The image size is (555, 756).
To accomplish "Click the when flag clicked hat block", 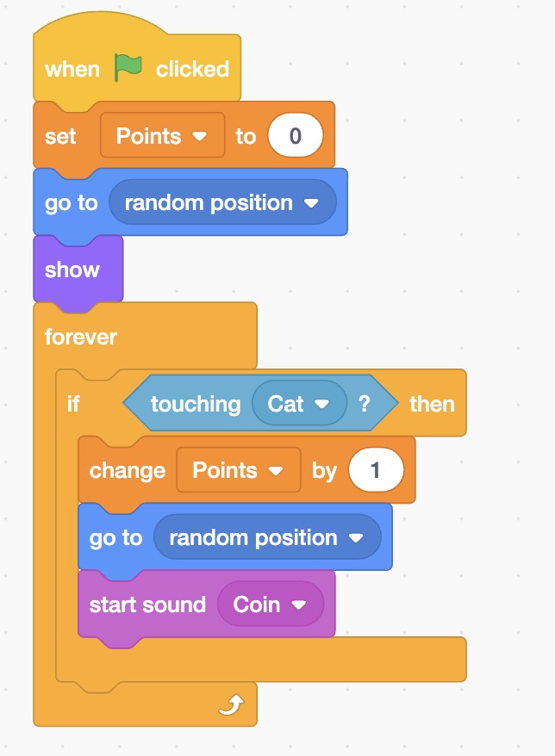I will pyautogui.click(x=137, y=69).
